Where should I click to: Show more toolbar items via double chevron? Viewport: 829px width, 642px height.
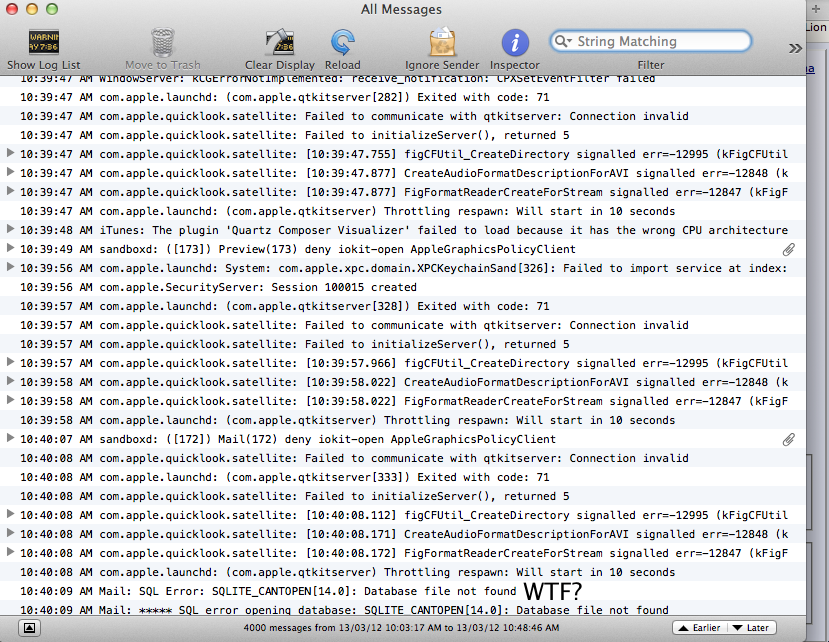click(795, 49)
